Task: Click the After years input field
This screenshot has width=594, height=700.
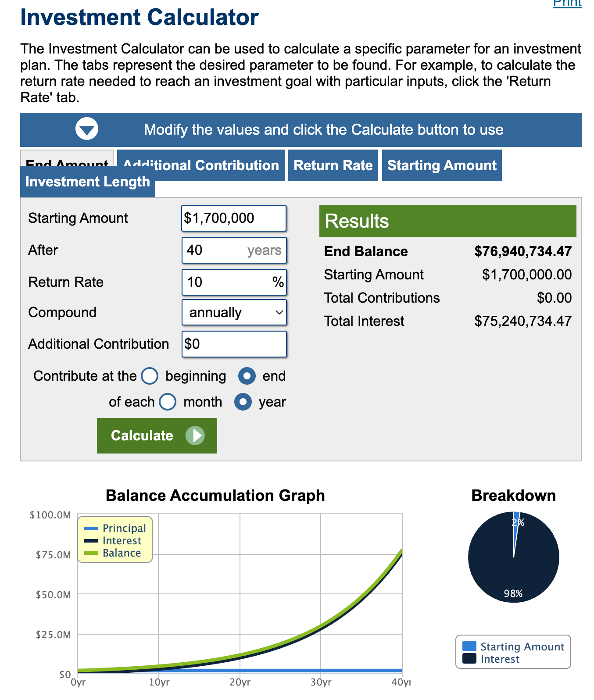Action: coord(234,250)
